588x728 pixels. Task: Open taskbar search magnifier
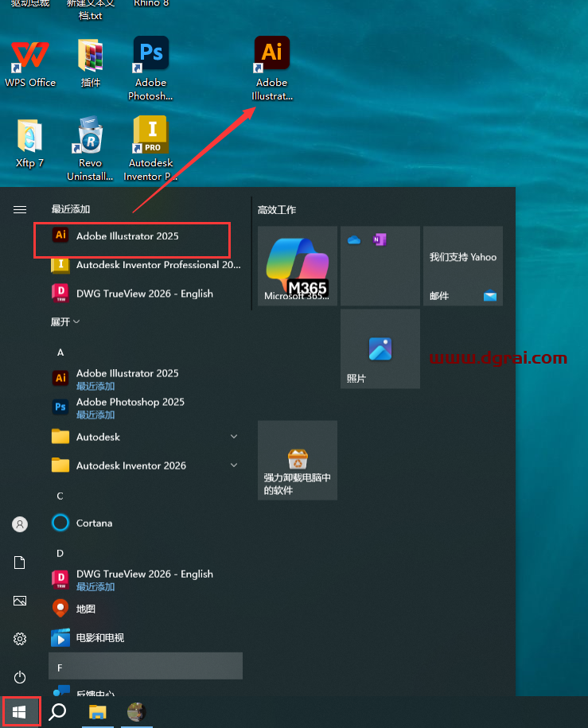coord(57,712)
